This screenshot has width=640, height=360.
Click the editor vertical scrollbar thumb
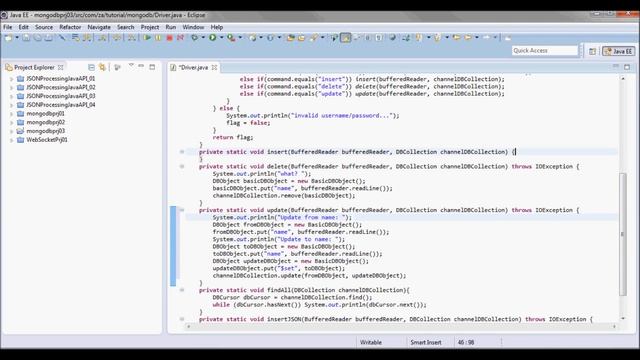[x=623, y=234]
